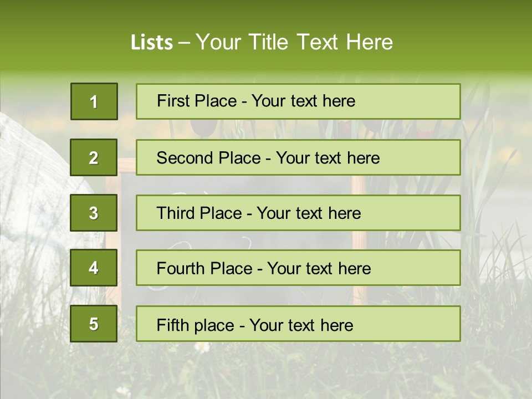This screenshot has width=532, height=399.
Task: Select the "First Place - Your text here" bar
Action: pyautogui.click(x=298, y=101)
